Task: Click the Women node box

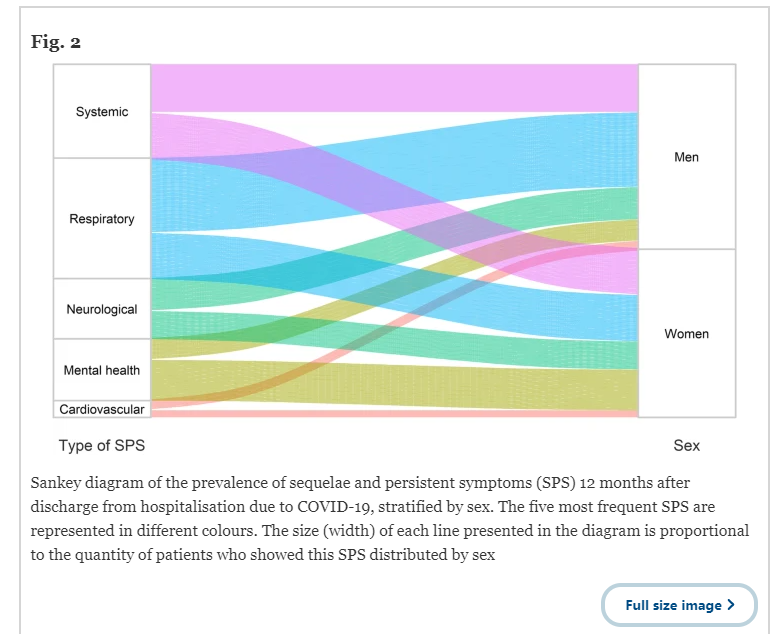Action: click(687, 333)
